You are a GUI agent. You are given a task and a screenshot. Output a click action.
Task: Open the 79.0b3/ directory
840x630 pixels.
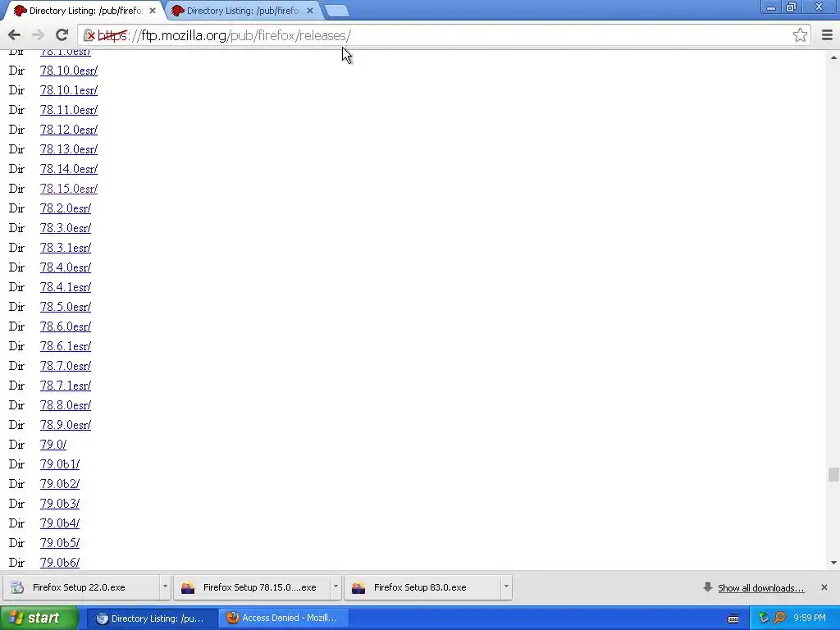coord(59,504)
